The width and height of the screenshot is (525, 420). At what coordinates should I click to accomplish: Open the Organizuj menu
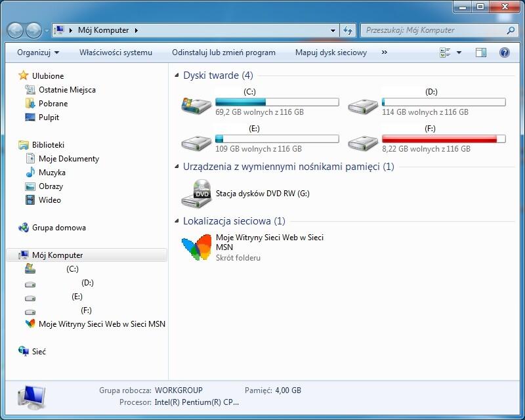pyautogui.click(x=38, y=52)
